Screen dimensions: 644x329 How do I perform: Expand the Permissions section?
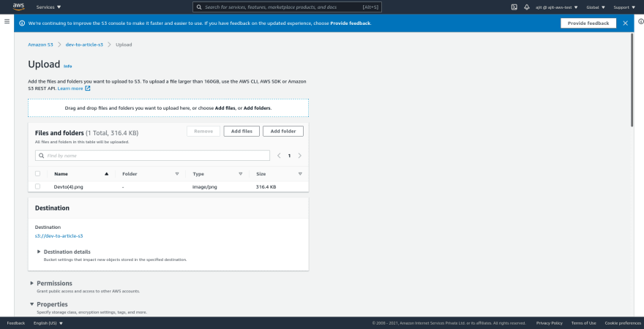51,283
